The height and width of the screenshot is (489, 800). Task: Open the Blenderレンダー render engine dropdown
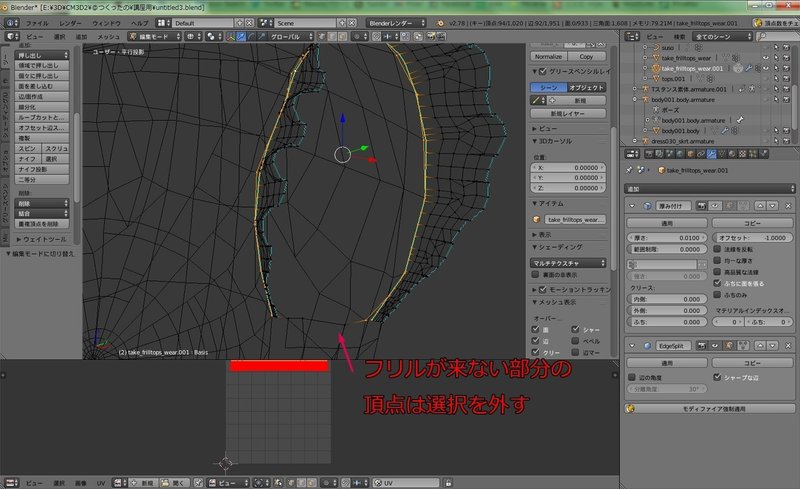(396, 23)
